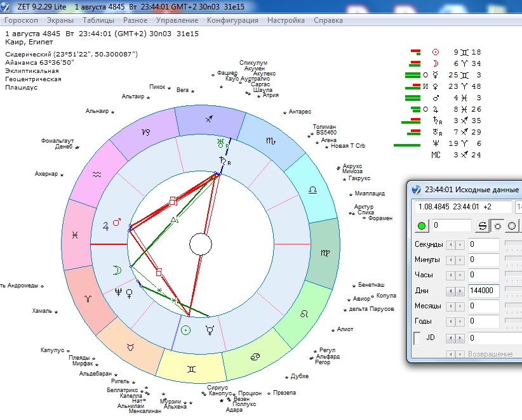Click the Дни value input field
This screenshot has height=420, width=522.
(x=483, y=291)
